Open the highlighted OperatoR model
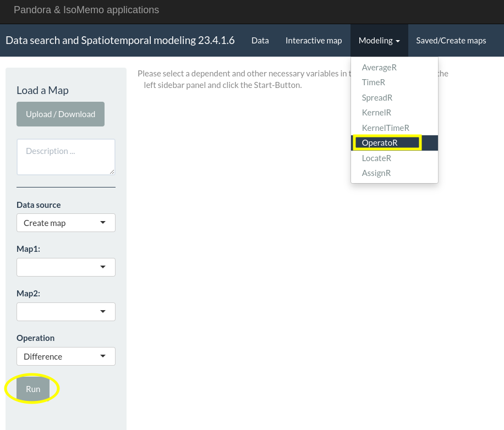 (380, 142)
